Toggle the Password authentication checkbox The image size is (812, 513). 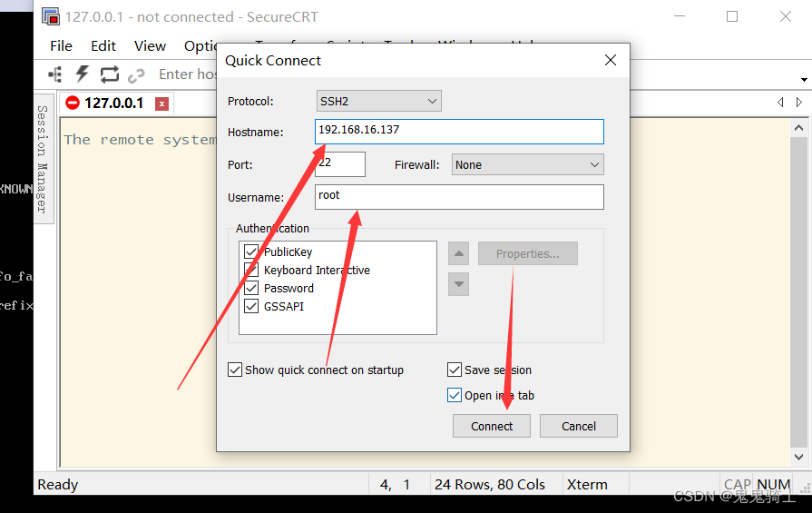[251, 288]
